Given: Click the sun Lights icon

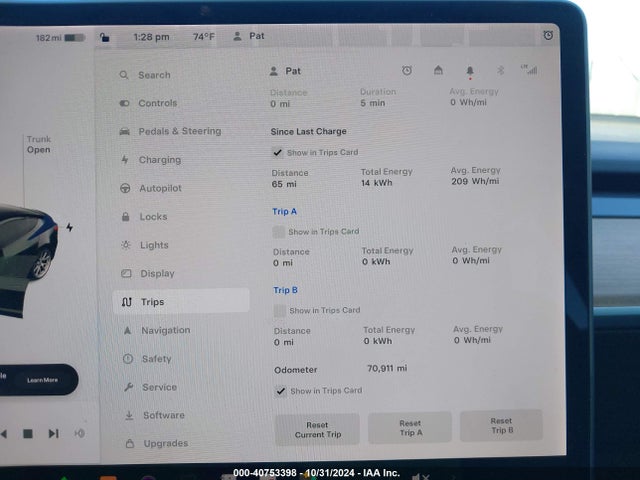Looking at the screenshot, I should (x=126, y=245).
